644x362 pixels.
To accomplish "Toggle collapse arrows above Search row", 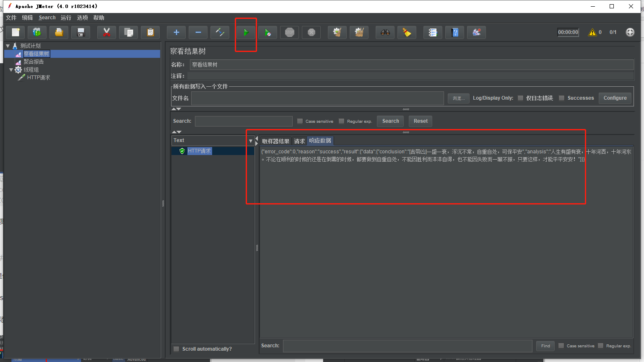I will pos(177,109).
